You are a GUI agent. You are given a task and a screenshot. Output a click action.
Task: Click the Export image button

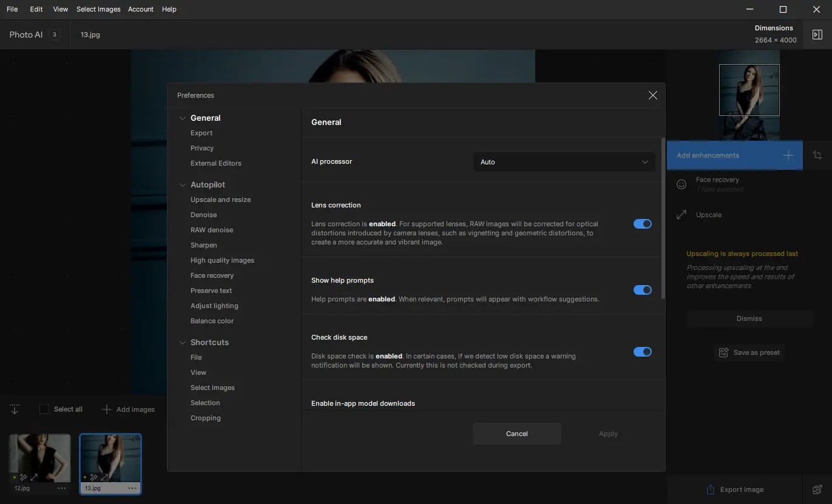click(x=735, y=489)
